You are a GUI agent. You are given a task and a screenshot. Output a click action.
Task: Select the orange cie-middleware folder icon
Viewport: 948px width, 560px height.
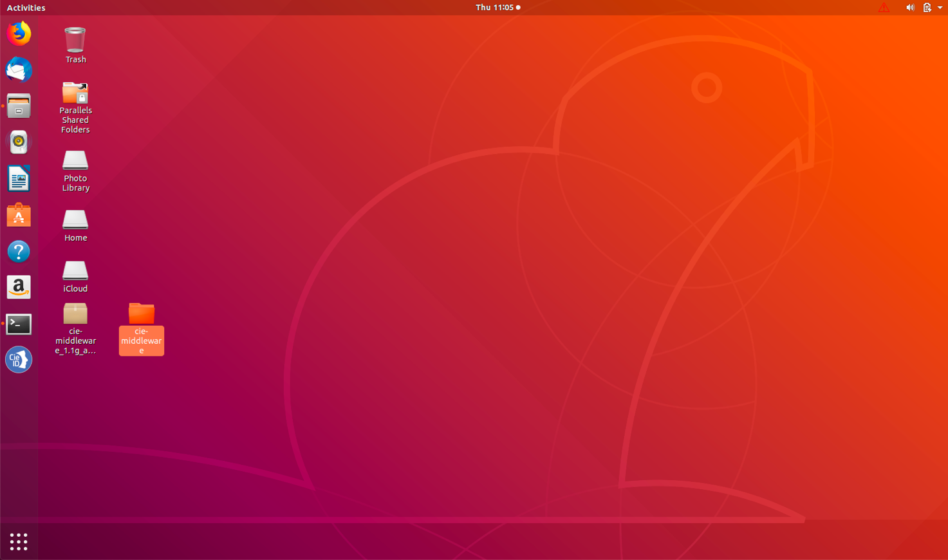tap(142, 313)
